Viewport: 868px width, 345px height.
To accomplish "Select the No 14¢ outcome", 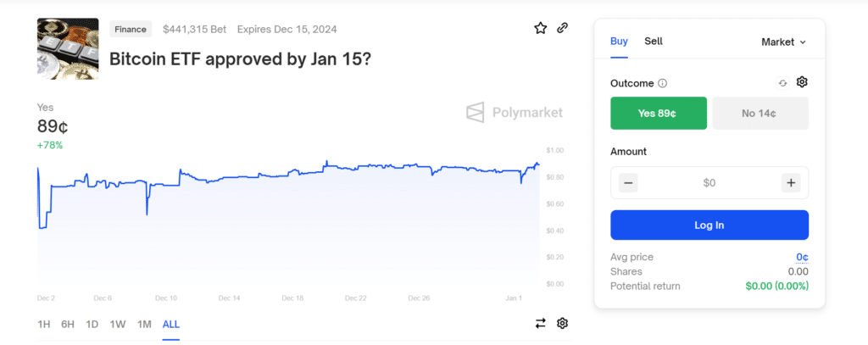I will tap(760, 113).
